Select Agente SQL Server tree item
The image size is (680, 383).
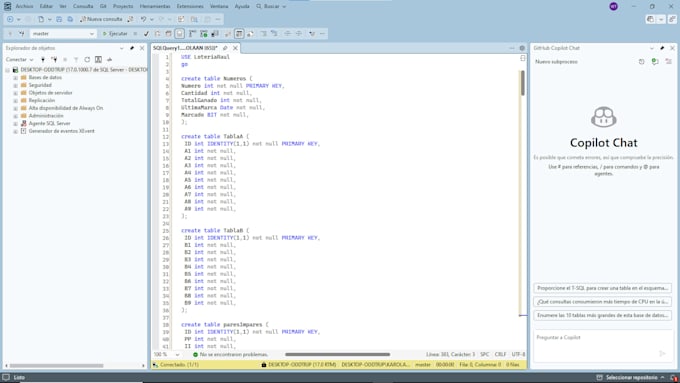click(x=49, y=123)
